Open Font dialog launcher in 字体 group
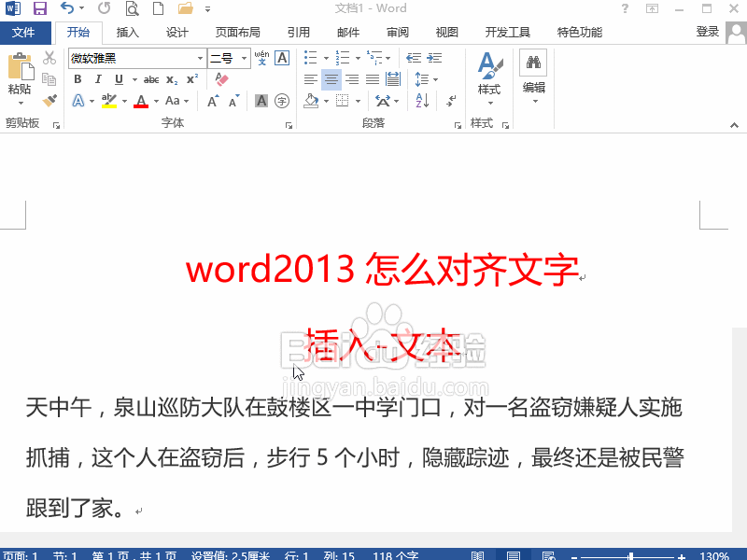 pos(289,125)
